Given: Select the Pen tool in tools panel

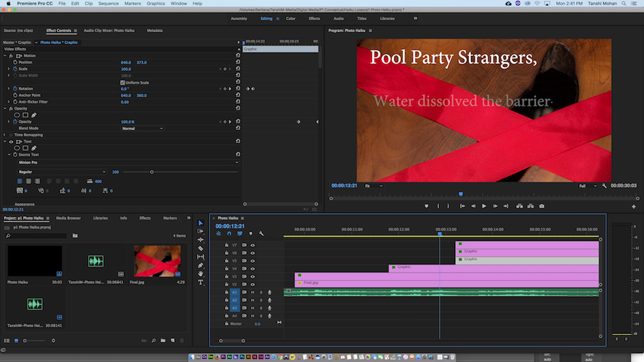Looking at the screenshot, I should (x=200, y=265).
